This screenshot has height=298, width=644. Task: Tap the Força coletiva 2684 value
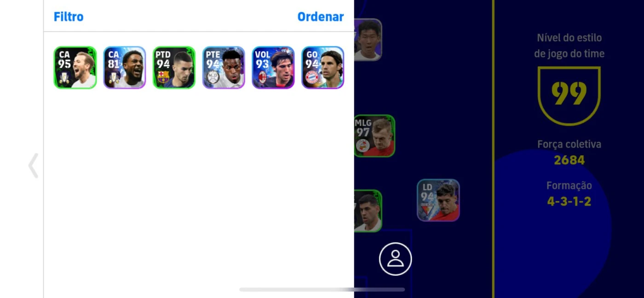coord(569,160)
